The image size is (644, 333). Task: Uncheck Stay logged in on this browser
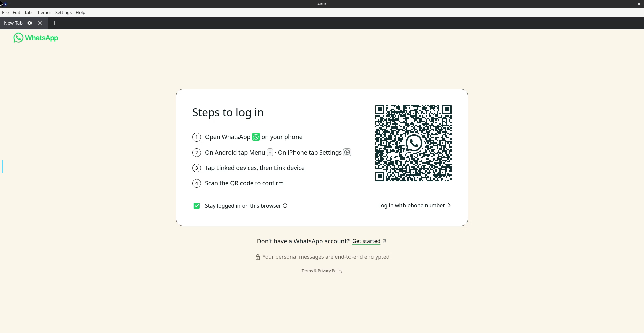(197, 206)
